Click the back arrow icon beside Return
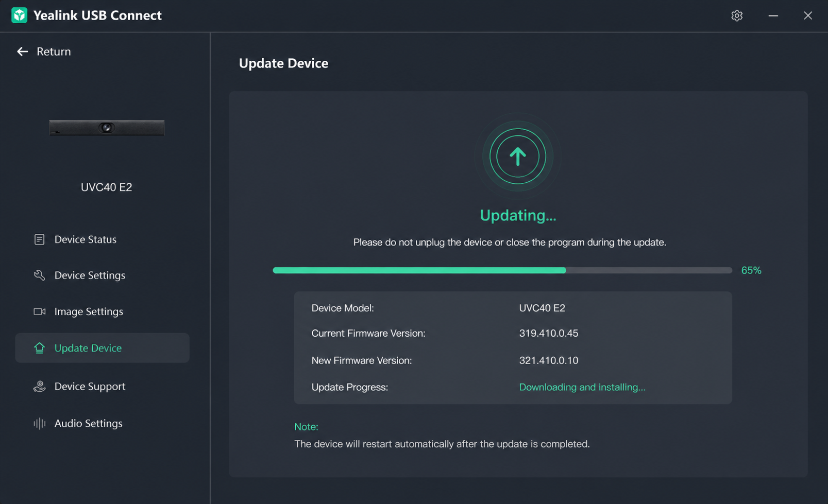Image resolution: width=828 pixels, height=504 pixels. [22, 51]
